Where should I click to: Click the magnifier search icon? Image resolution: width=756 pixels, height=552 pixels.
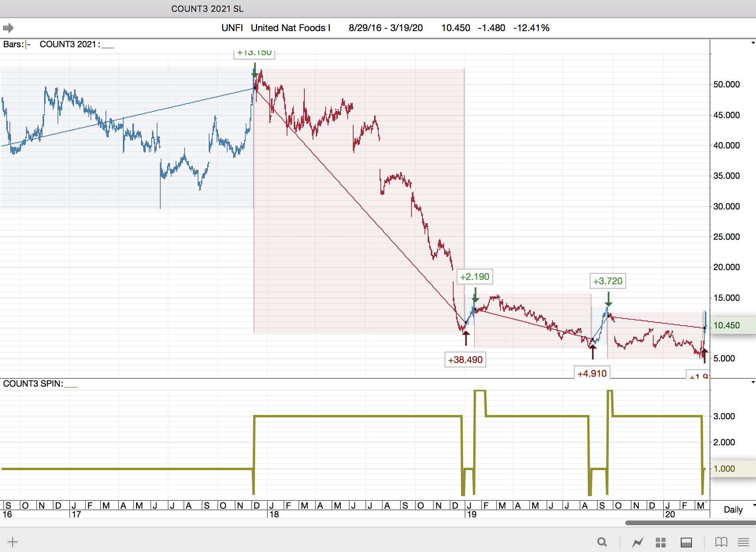coord(602,542)
